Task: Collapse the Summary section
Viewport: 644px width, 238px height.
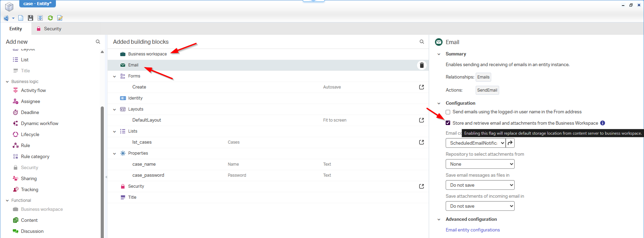Action: click(x=439, y=54)
